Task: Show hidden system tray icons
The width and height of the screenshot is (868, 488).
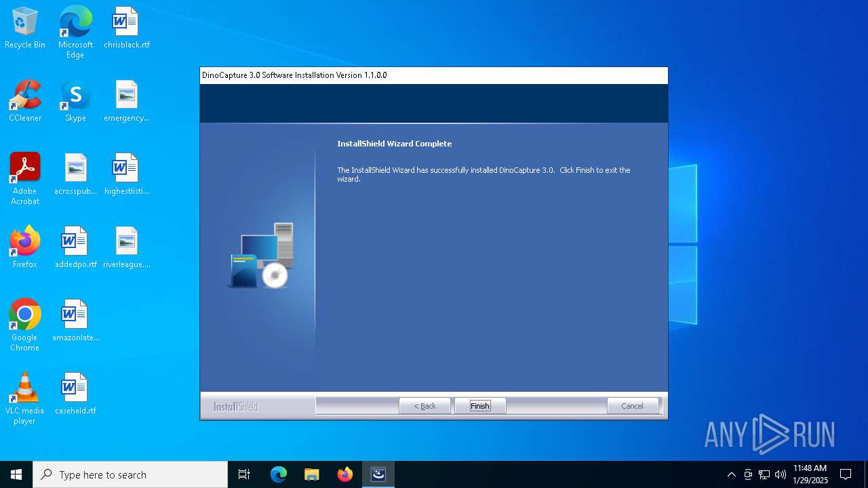Action: (731, 474)
